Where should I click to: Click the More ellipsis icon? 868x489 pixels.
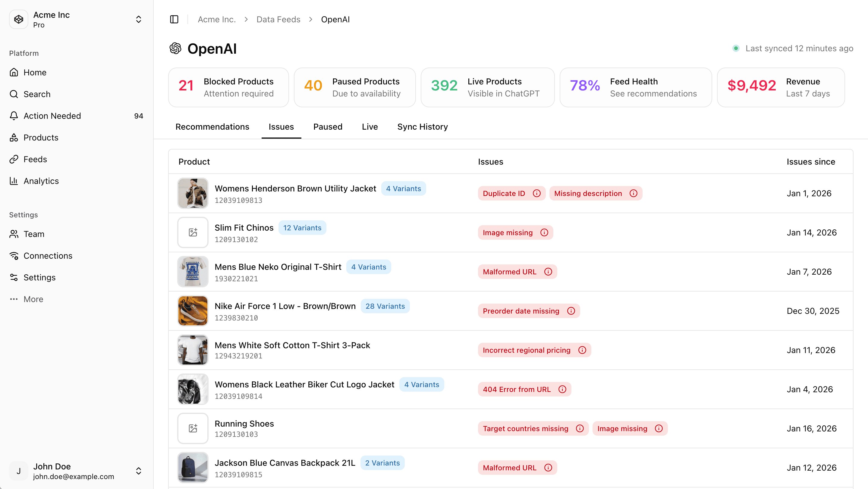tap(14, 299)
